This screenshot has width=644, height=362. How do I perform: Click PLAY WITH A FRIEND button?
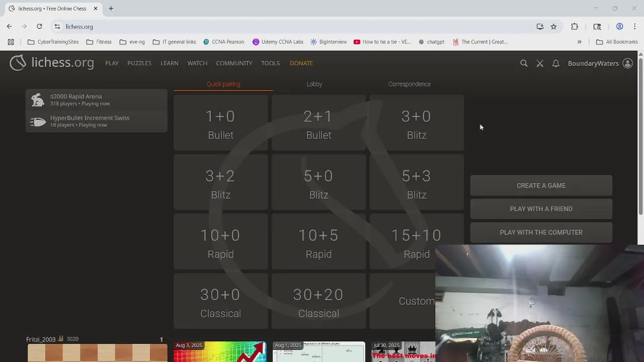(541, 209)
